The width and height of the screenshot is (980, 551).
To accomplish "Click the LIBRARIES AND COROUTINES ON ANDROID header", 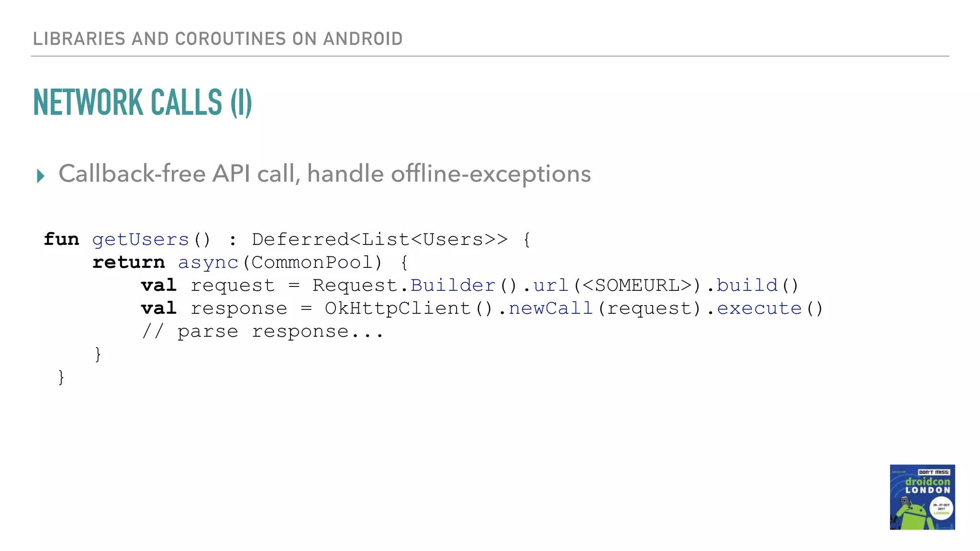I will 218,39.
